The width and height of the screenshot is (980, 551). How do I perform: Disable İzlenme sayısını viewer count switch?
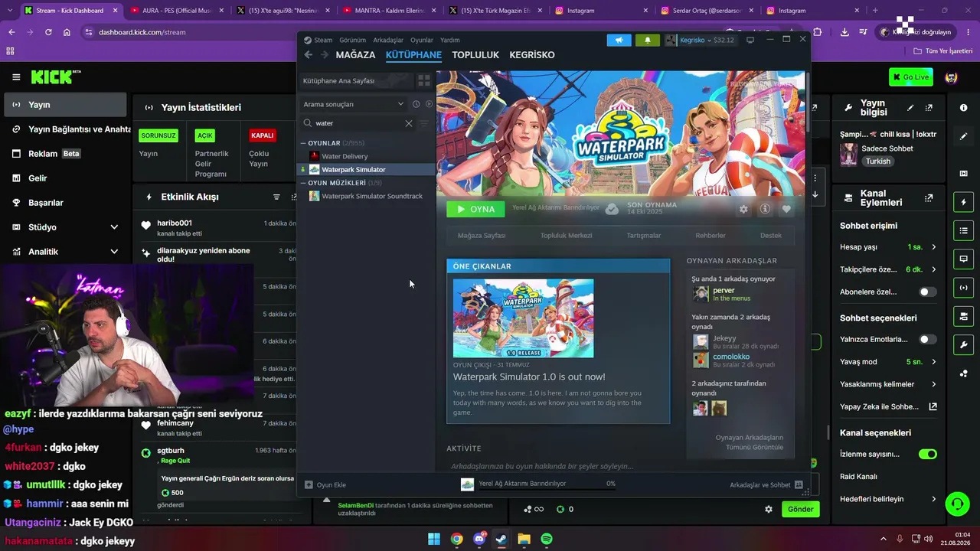point(927,454)
